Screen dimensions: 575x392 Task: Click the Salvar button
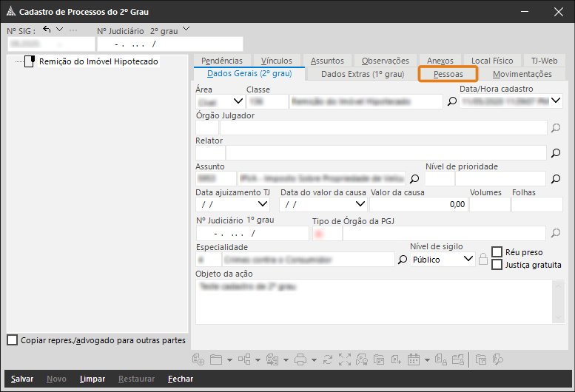pyautogui.click(x=22, y=379)
